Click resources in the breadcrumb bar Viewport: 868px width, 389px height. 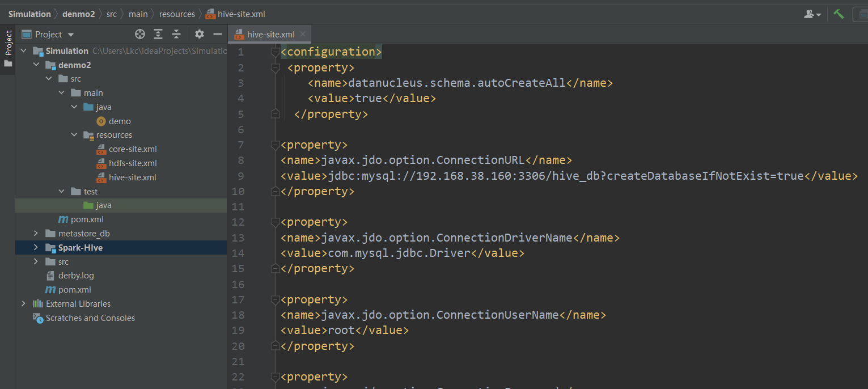point(177,14)
